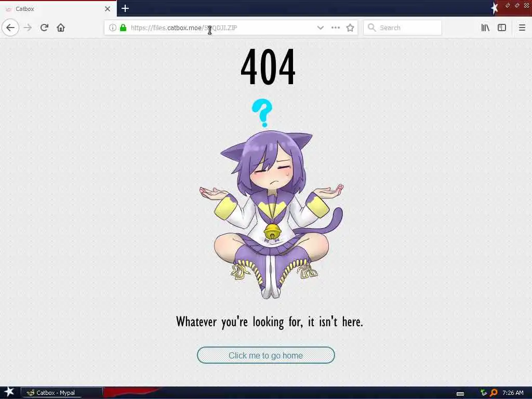Click the keyboard icon in system tray

pyautogui.click(x=460, y=393)
